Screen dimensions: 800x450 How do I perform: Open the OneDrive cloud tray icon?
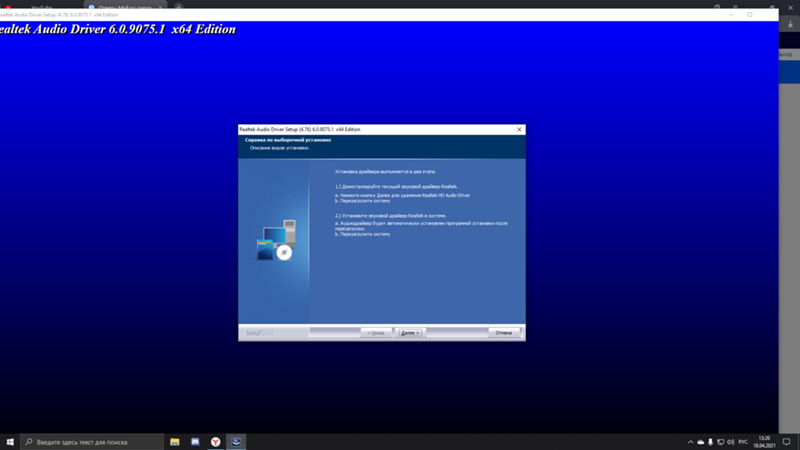click(701, 442)
